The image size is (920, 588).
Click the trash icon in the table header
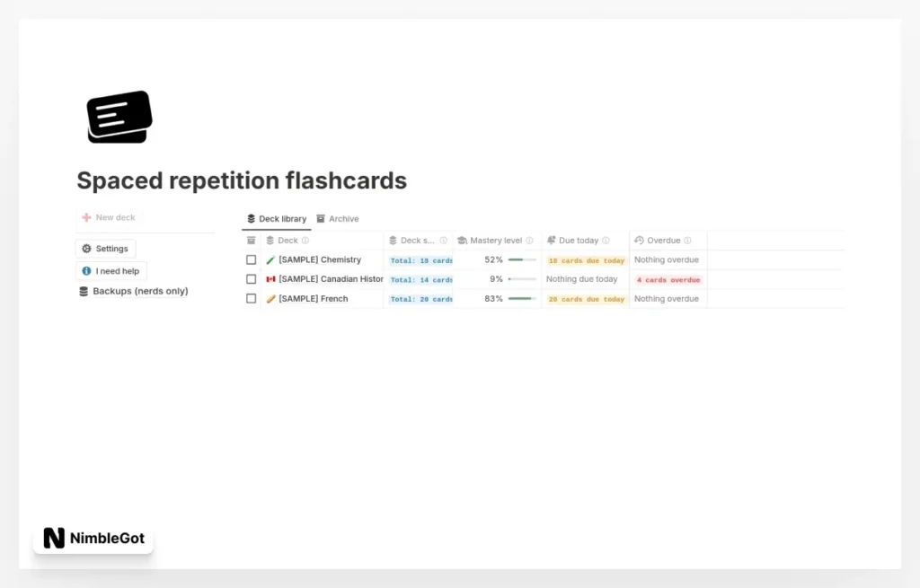pyautogui.click(x=251, y=240)
